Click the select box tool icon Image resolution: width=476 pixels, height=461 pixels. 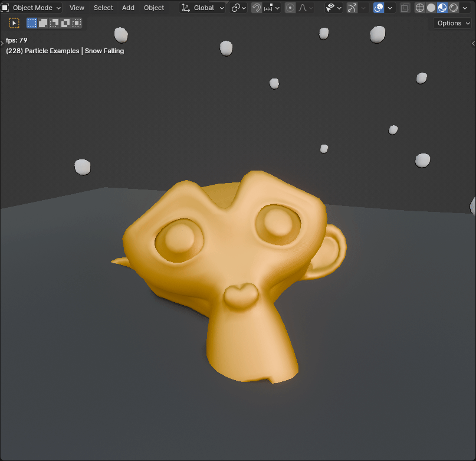pos(14,23)
